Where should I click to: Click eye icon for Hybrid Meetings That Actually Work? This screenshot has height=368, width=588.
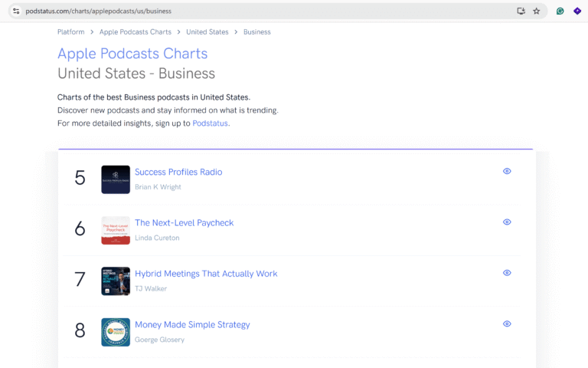click(507, 273)
